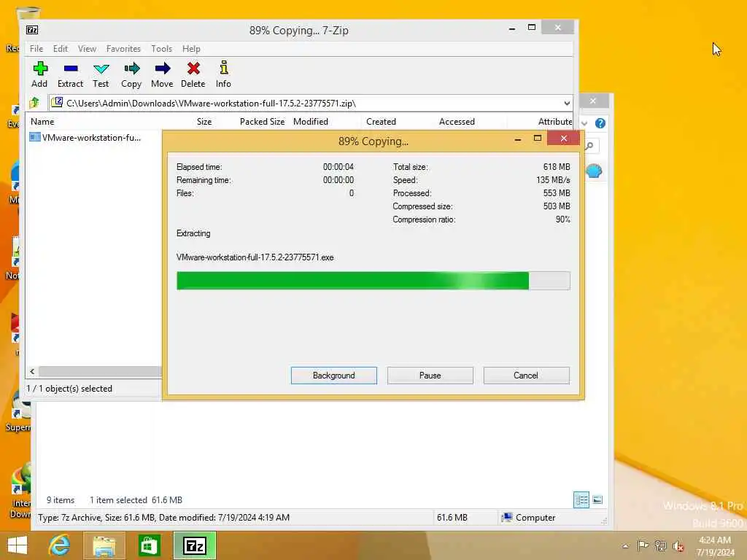Pause the copying operation
This screenshot has height=560, width=747.
point(430,376)
